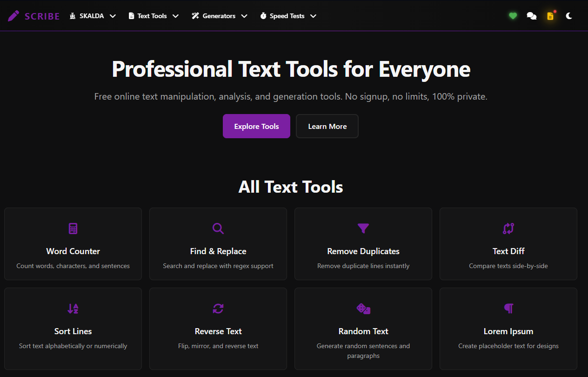Viewport: 588px width, 377px height.
Task: Click the Find & Replace magnifying glass icon
Action: pyautogui.click(x=218, y=228)
